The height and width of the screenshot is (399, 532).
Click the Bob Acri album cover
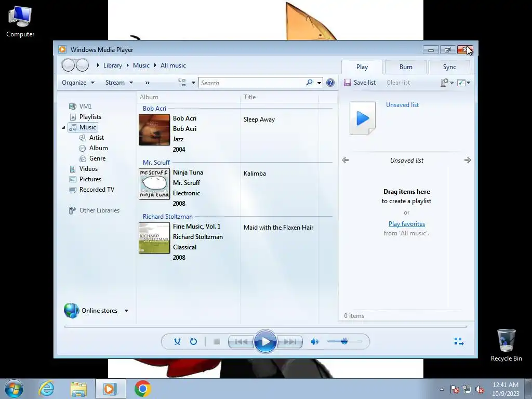tap(154, 130)
